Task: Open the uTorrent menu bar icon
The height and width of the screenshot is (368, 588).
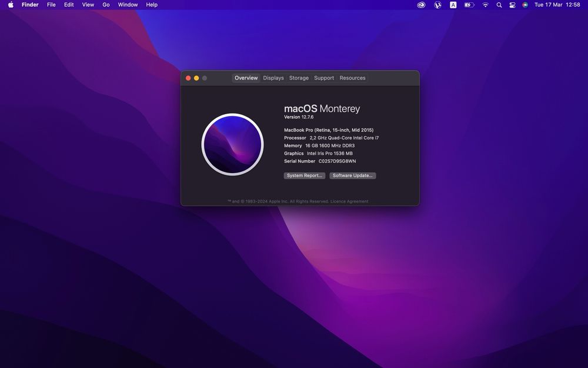Action: [437, 5]
